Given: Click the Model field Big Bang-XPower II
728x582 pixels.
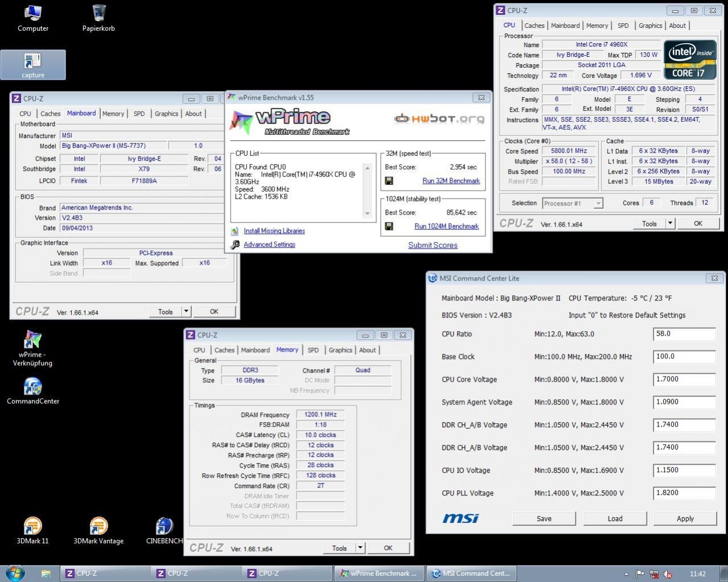Looking at the screenshot, I should (113, 146).
